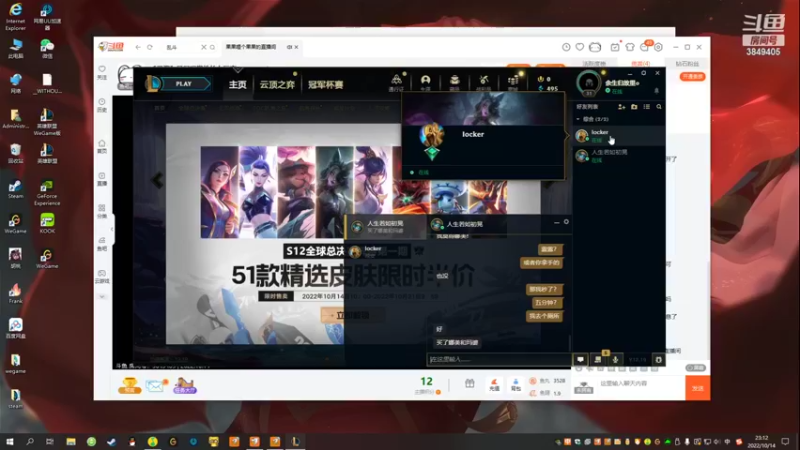Viewport: 800px width, 450px height.
Task: Open the missions icon with badge
Action: click(x=598, y=359)
